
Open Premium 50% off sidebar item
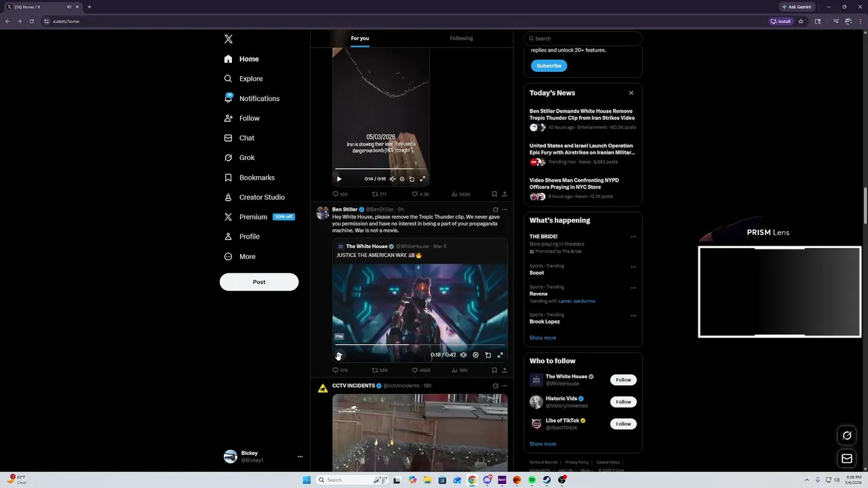coord(259,217)
